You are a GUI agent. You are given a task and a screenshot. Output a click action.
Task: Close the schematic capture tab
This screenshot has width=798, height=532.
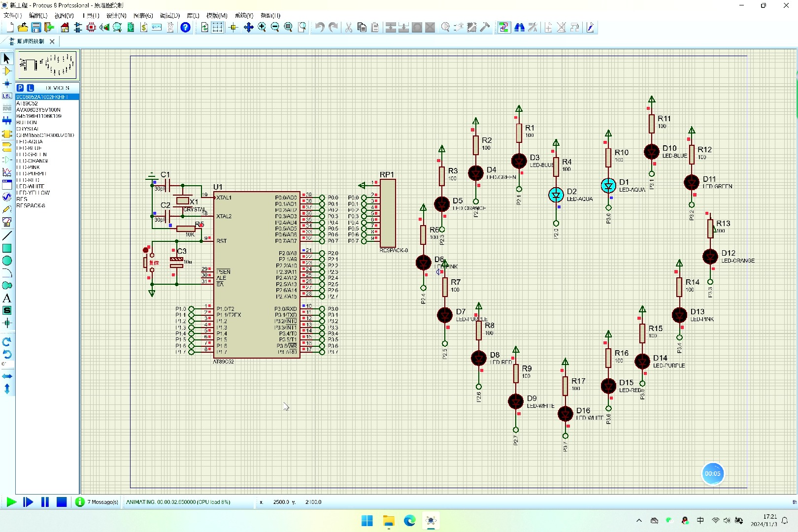52,41
